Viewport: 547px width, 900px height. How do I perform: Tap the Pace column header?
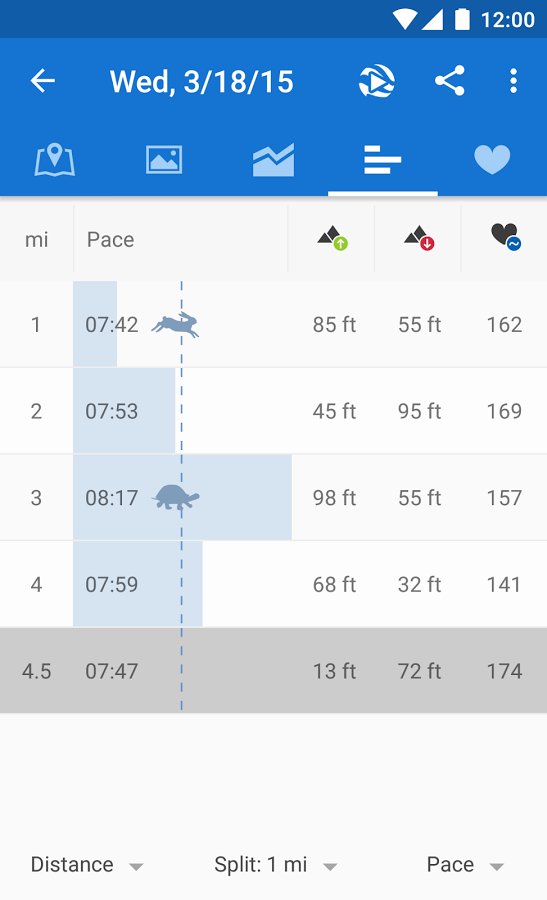[110, 239]
